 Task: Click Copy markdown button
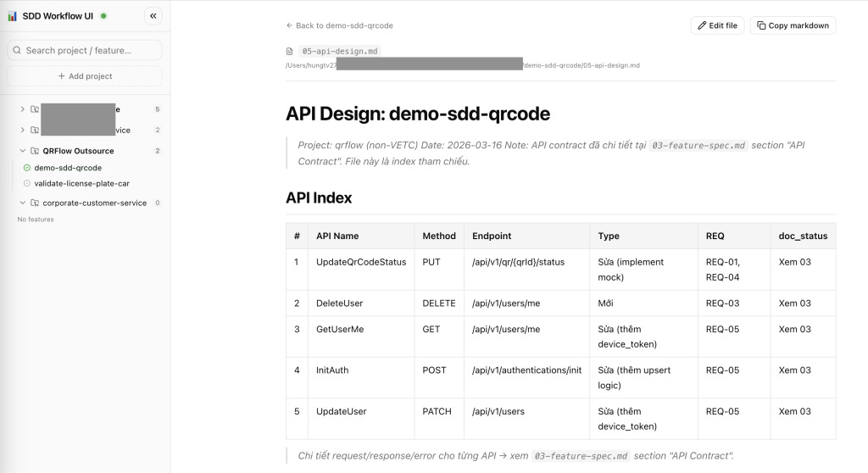point(793,25)
